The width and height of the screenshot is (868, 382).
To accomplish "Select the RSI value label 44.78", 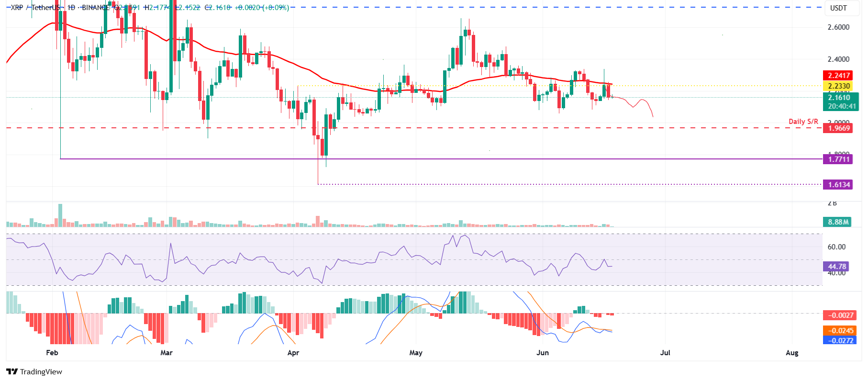I will pos(837,267).
